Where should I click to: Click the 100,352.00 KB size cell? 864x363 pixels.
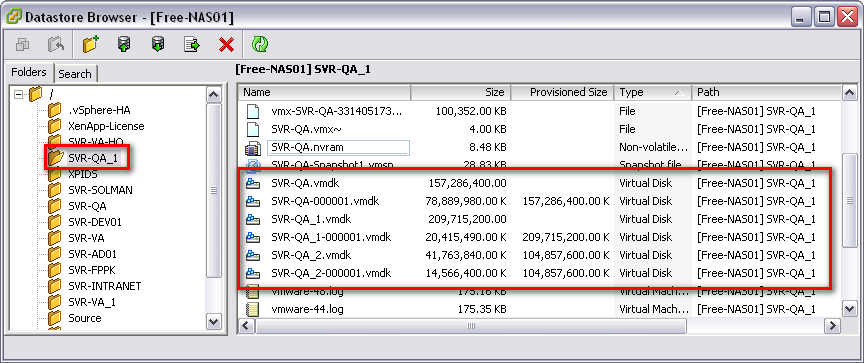(x=471, y=111)
